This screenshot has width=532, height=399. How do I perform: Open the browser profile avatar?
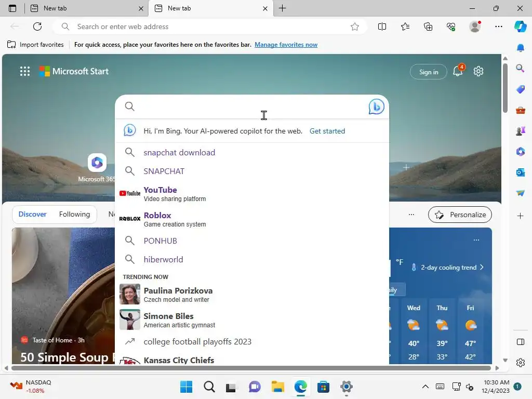pos(475,26)
